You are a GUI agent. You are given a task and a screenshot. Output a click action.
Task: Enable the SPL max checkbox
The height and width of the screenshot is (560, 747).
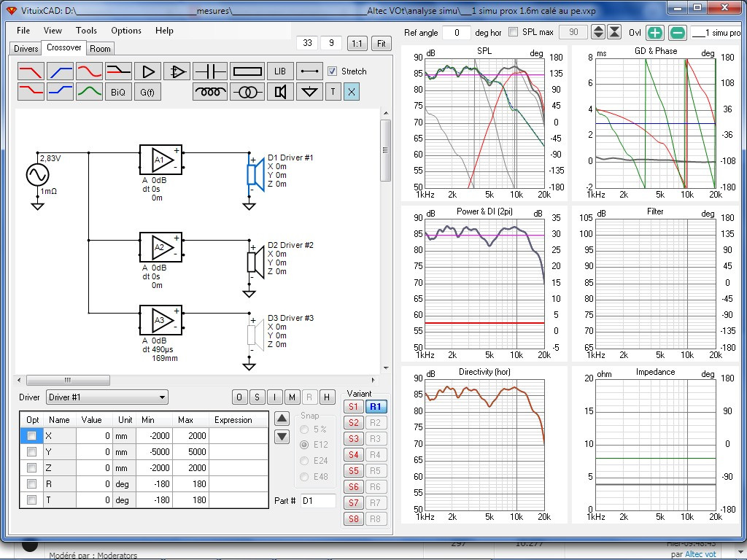(x=513, y=32)
